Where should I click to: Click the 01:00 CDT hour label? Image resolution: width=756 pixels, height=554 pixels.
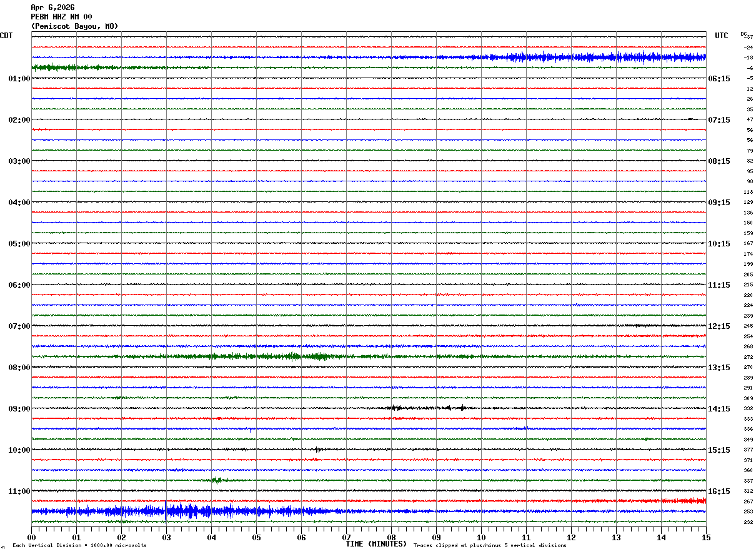point(19,79)
